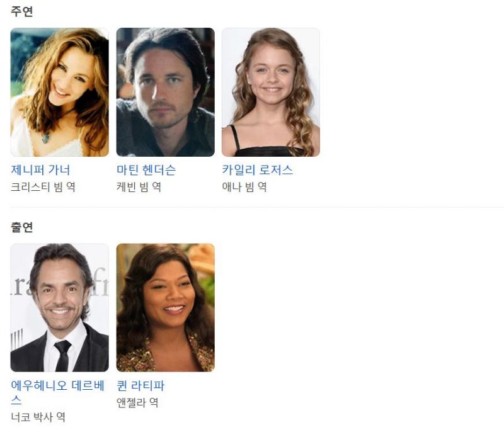Open the photo above 마틴 헨더슨

pos(165,92)
